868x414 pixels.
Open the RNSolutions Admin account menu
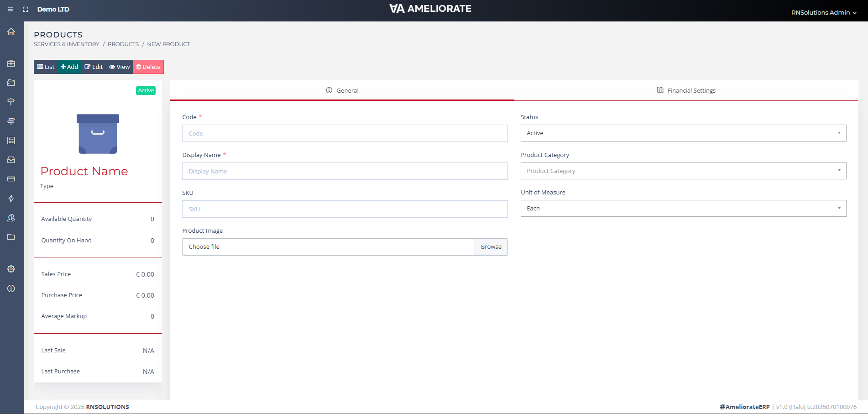824,12
